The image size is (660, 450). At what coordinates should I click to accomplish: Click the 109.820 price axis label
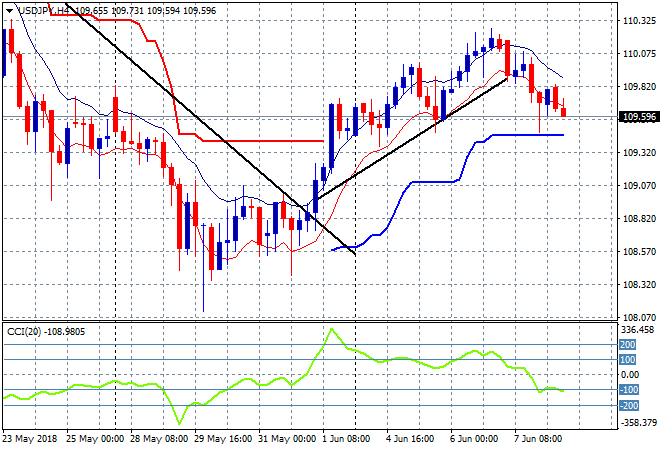639,87
